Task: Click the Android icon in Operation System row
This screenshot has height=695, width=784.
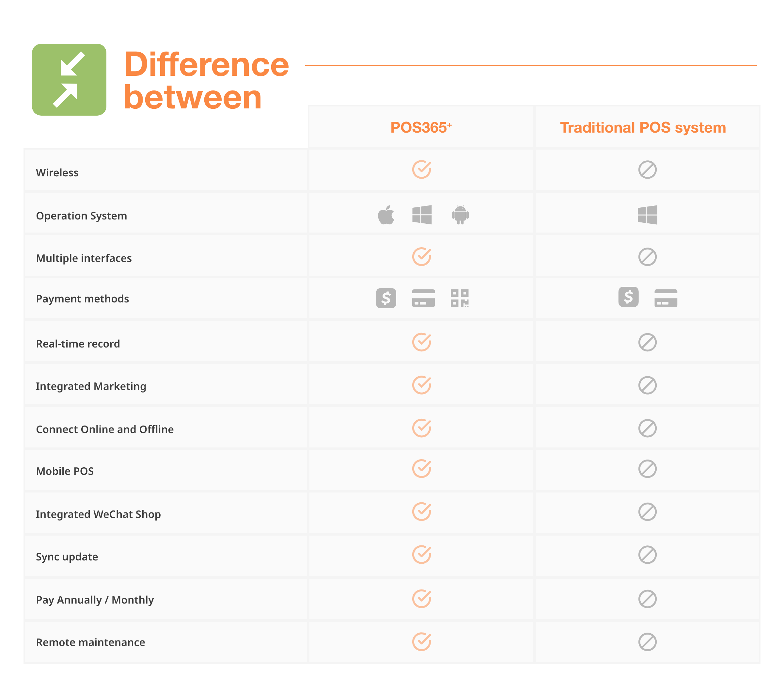Action: point(460,215)
